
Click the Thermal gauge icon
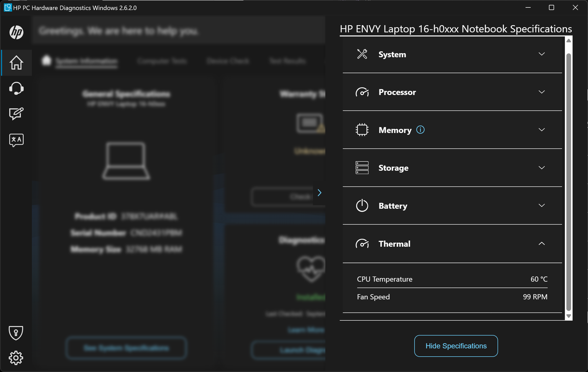(362, 244)
